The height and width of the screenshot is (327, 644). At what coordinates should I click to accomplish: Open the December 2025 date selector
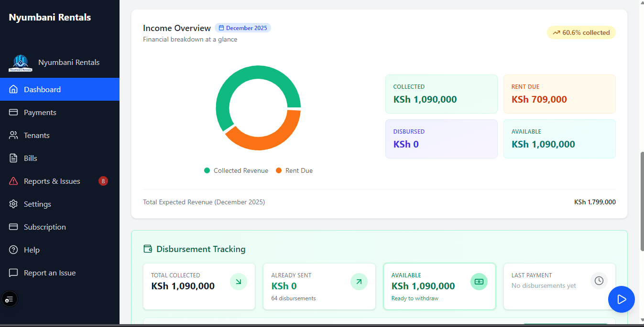pos(243,28)
